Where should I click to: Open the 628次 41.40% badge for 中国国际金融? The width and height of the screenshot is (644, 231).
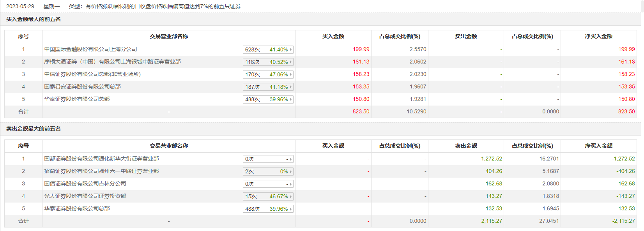click(x=268, y=49)
